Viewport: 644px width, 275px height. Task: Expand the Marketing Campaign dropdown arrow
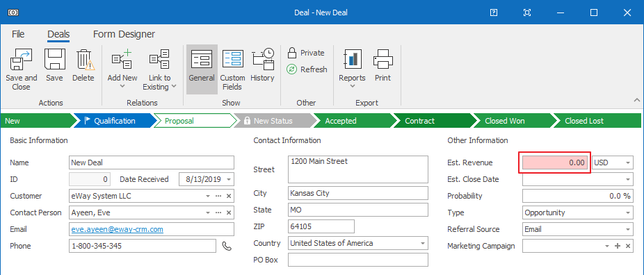pos(607,246)
